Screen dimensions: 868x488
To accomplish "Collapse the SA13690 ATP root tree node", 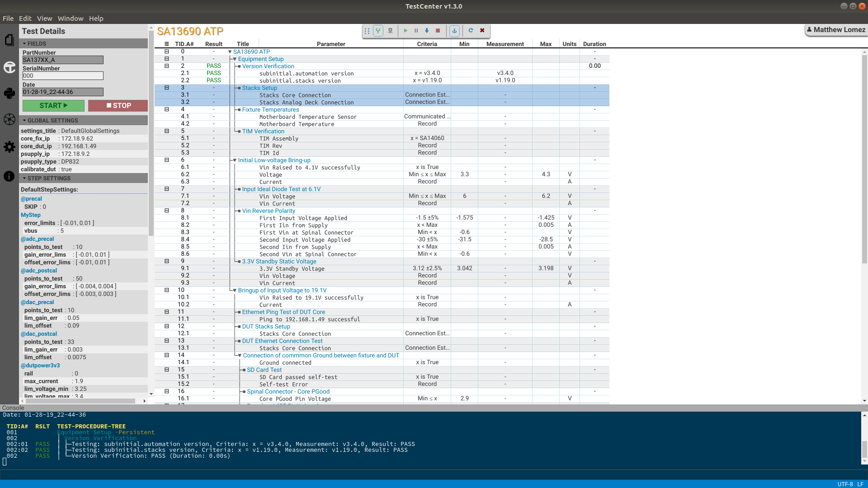I will coord(230,52).
